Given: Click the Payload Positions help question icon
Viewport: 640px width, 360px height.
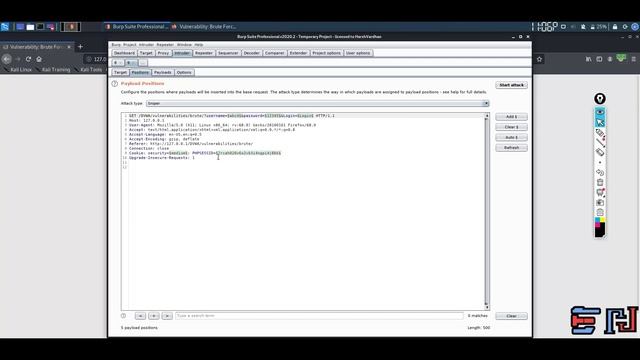Looking at the screenshot, I should point(115,84).
